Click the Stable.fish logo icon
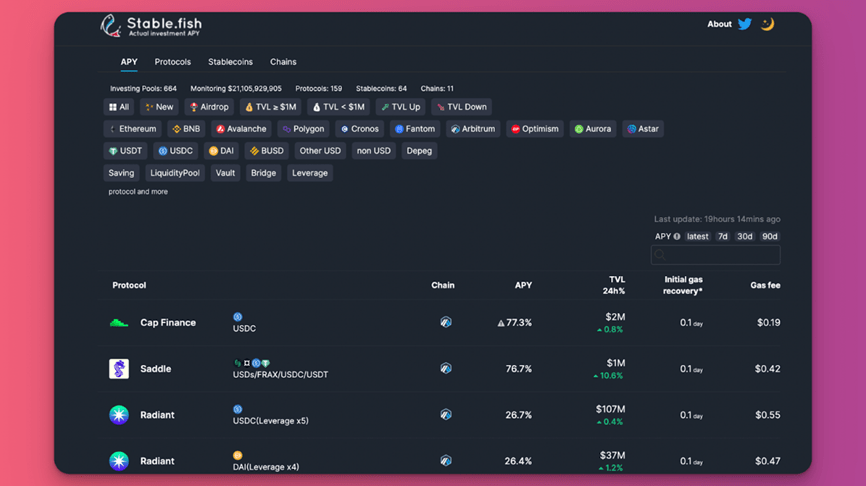This screenshot has height=486, width=866. coord(111,25)
